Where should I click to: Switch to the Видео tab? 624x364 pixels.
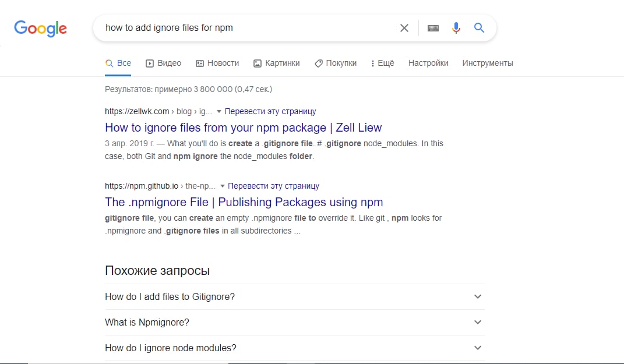pos(164,63)
